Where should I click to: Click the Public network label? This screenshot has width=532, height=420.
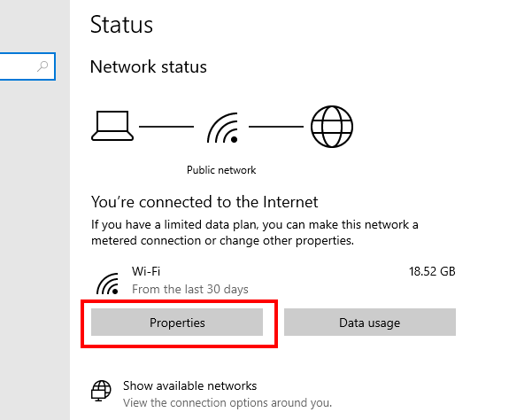[x=221, y=170]
